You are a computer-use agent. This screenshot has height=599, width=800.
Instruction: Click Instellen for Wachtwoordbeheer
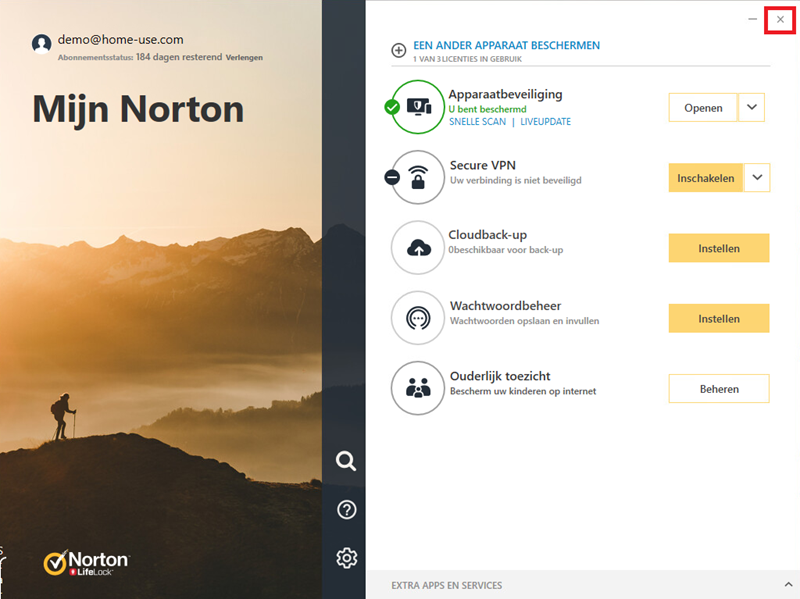pos(718,319)
